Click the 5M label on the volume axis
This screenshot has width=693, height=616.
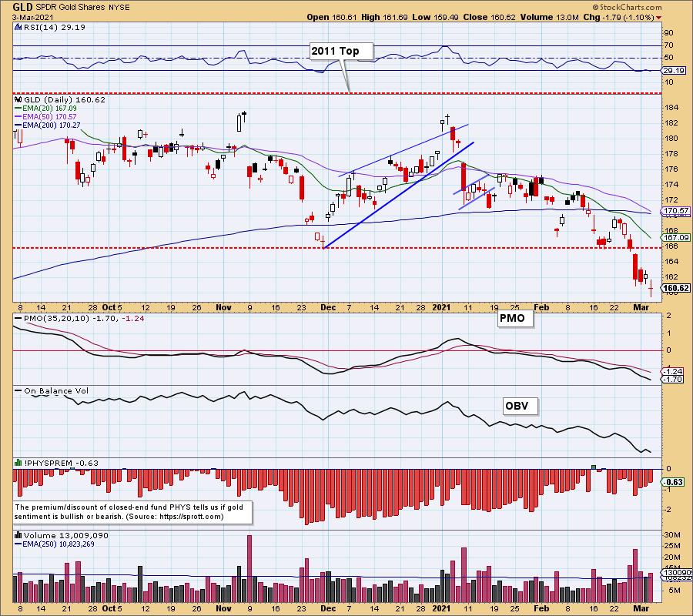[x=675, y=591]
